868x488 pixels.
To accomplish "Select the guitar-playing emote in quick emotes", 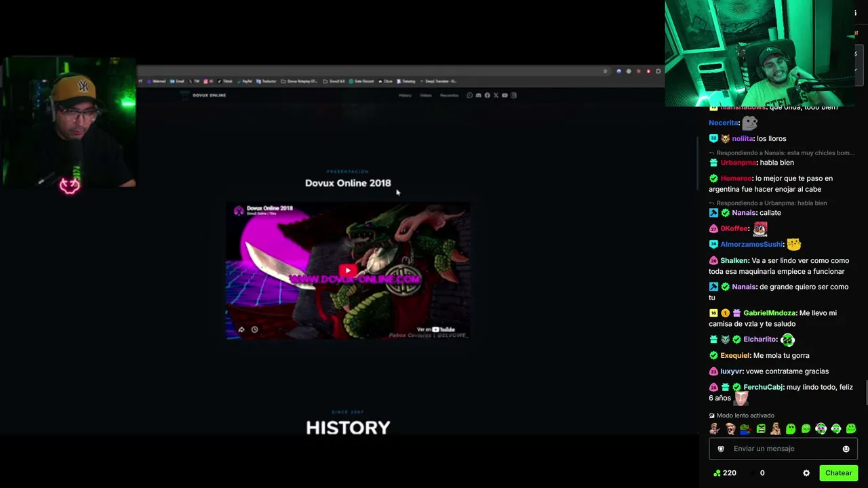I will pos(715,428).
